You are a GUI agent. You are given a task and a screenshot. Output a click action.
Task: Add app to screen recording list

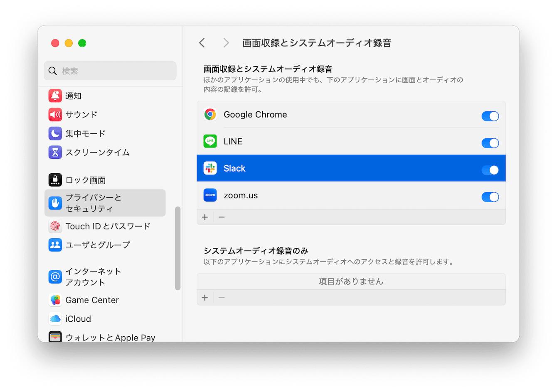point(205,217)
